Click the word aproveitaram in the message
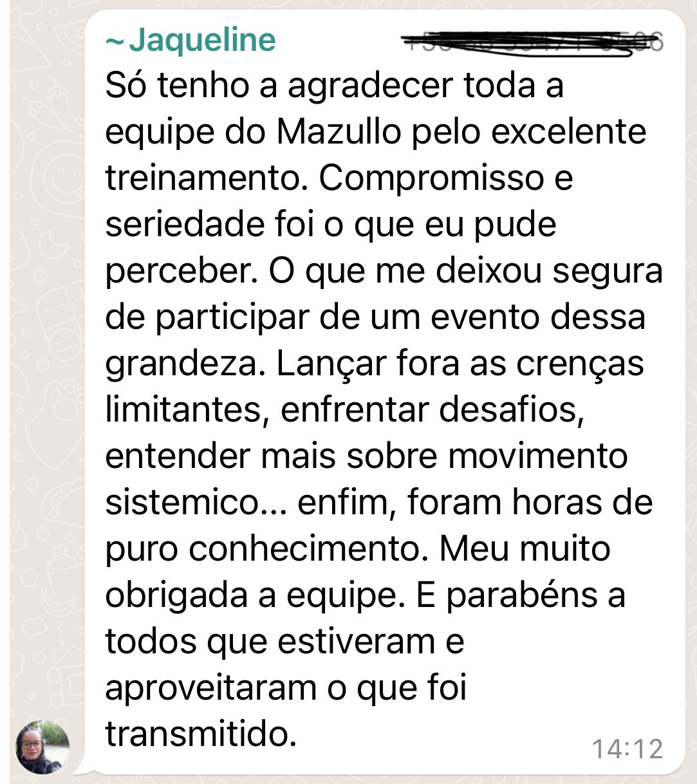Viewport: 697px width, 784px height. click(211, 689)
